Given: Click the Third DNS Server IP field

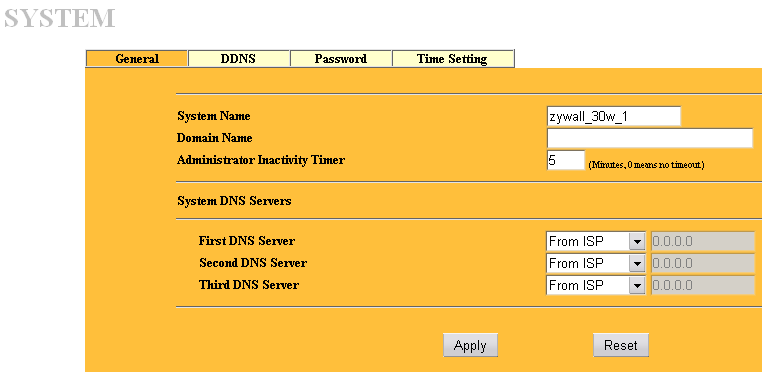Looking at the screenshot, I should (703, 285).
